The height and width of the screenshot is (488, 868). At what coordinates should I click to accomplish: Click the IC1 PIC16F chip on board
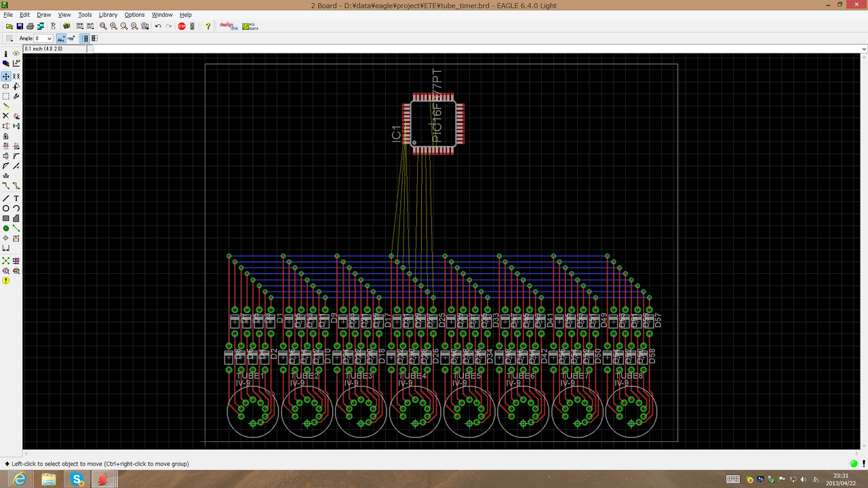[x=434, y=123]
